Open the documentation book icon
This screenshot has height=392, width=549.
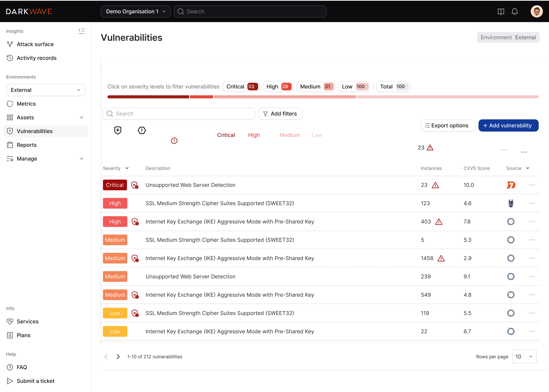point(501,11)
